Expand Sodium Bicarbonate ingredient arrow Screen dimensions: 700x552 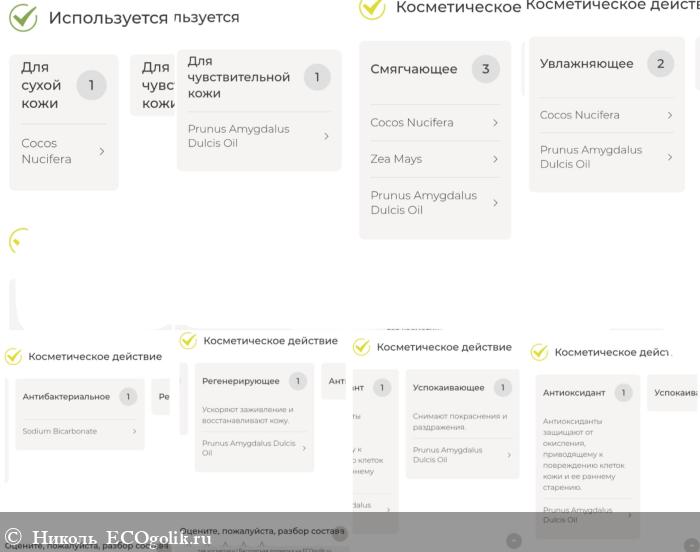pyautogui.click(x=134, y=431)
